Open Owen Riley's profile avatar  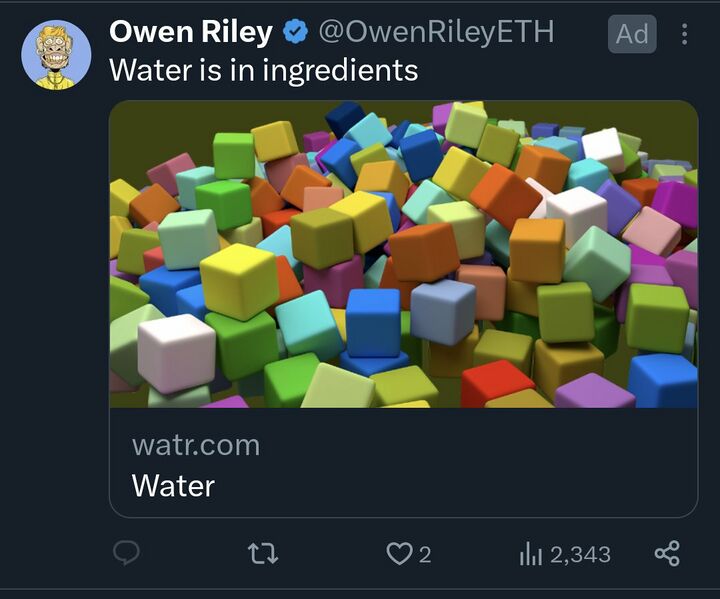[56, 55]
